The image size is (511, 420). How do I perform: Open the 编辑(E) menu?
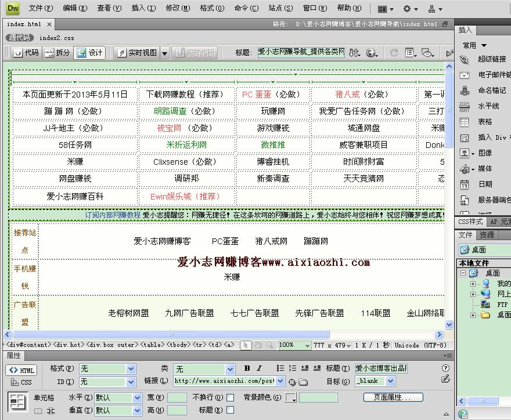coord(75,8)
